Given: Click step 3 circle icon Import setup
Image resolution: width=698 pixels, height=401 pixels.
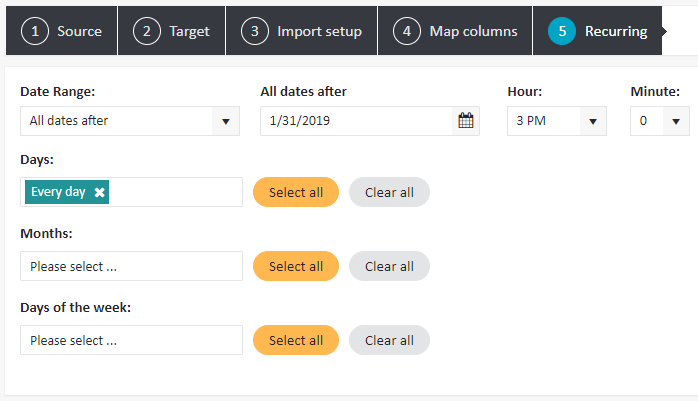Looking at the screenshot, I should pos(255,31).
